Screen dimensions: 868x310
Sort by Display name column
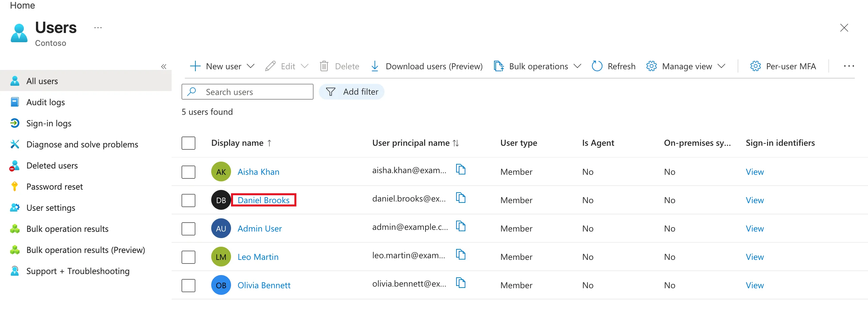coord(241,143)
